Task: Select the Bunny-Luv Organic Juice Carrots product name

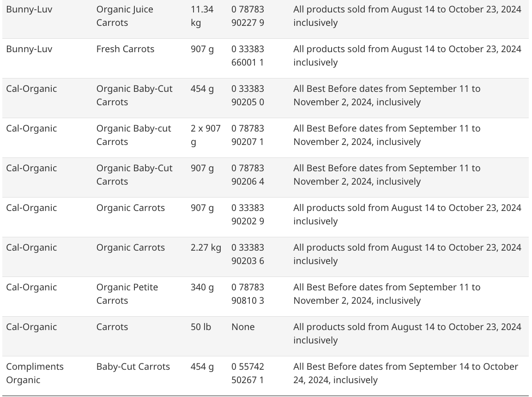Action: (125, 16)
